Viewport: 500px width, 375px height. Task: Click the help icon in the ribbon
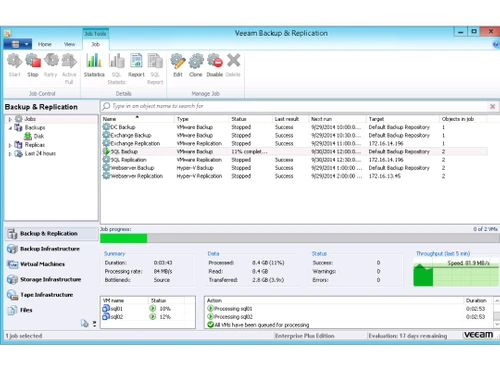point(496,44)
